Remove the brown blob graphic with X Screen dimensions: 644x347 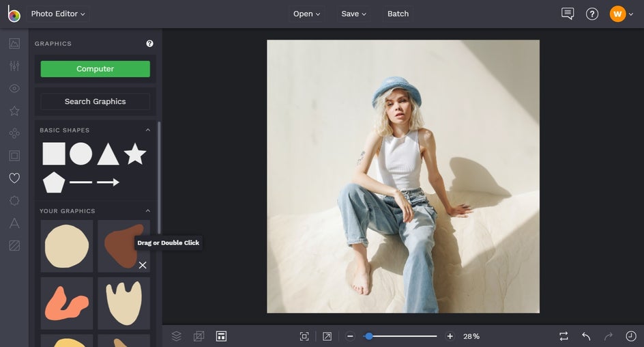143,265
